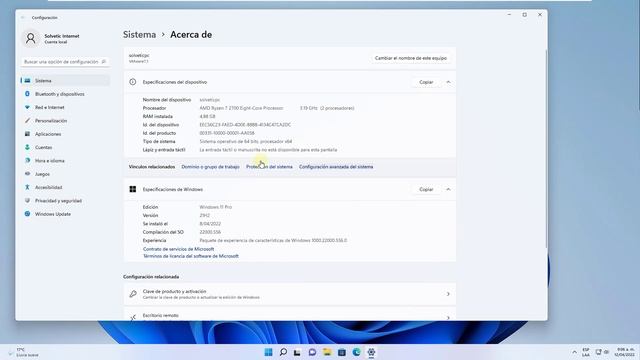Screen dimensions: 640x360
Task: Open Microsoft Store on the taskbar
Action: pyautogui.click(x=342, y=352)
